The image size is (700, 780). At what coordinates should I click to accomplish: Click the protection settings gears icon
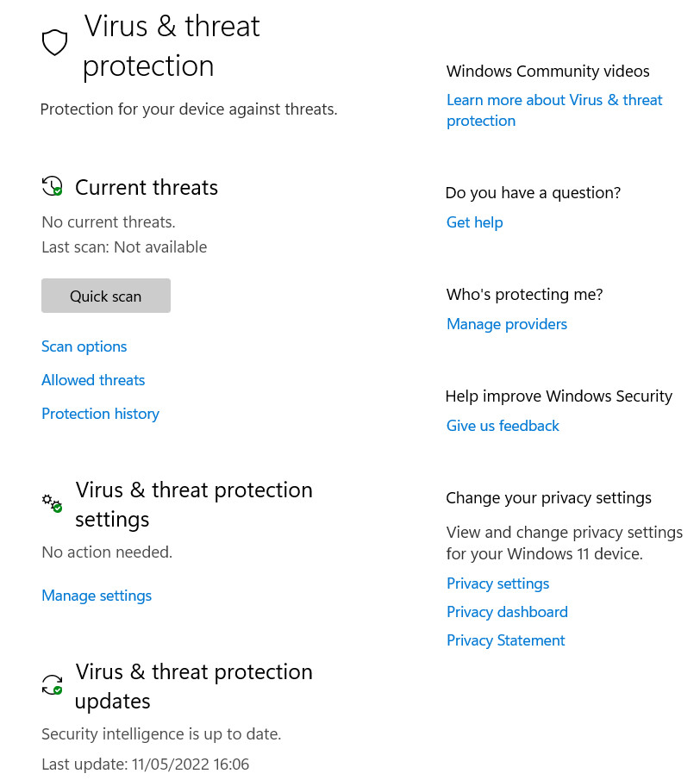53,502
